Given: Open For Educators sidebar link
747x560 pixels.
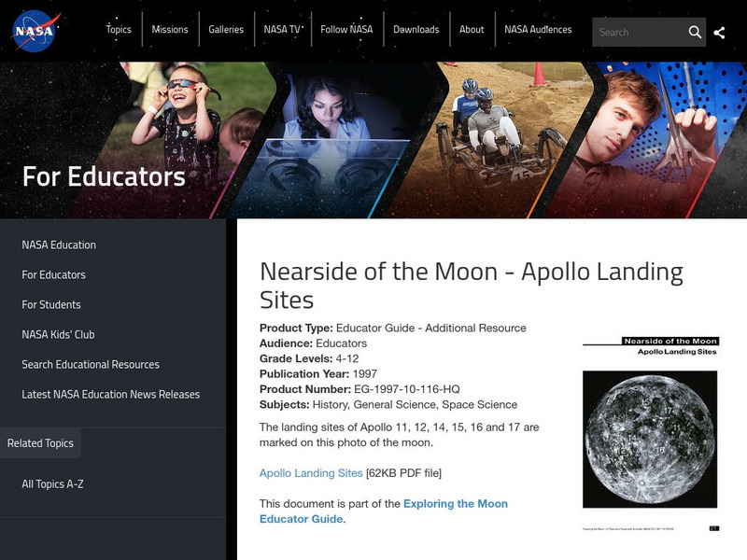Looking at the screenshot, I should (53, 274).
